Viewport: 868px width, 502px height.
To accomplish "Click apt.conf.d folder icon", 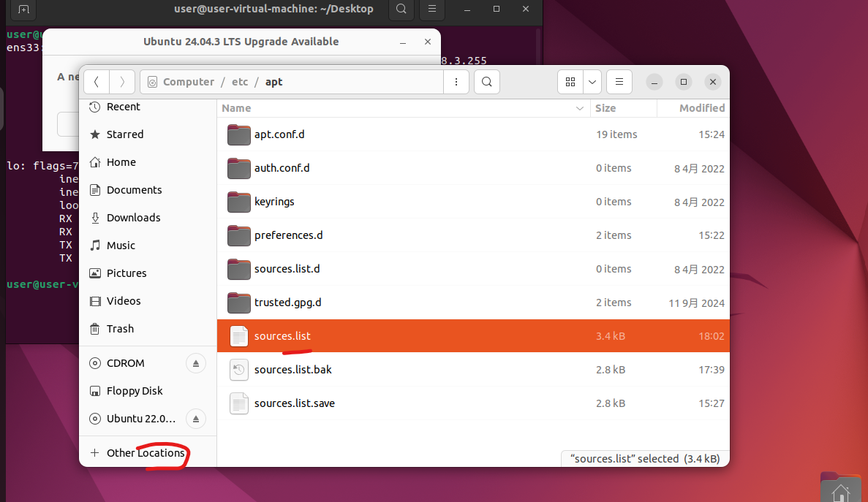I will 238,134.
